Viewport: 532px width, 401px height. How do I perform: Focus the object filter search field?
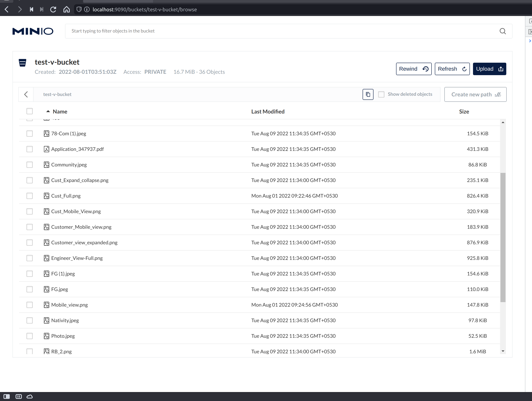tap(277, 31)
